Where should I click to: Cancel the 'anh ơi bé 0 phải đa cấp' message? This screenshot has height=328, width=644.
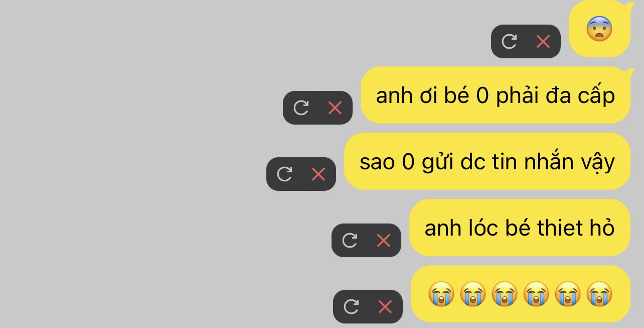point(335,107)
